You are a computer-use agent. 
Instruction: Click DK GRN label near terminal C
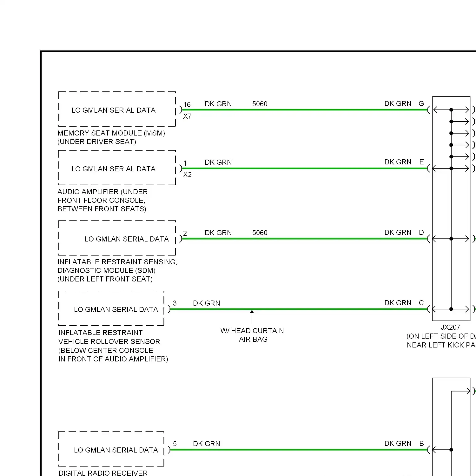click(x=398, y=303)
